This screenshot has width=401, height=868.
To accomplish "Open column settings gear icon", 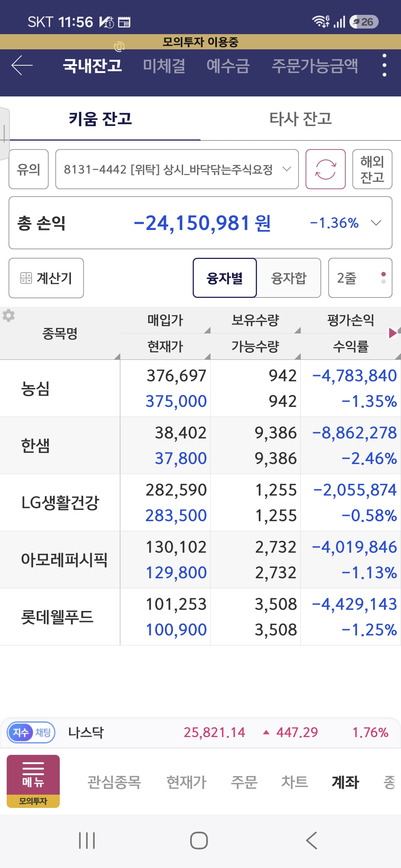I will coord(9,316).
